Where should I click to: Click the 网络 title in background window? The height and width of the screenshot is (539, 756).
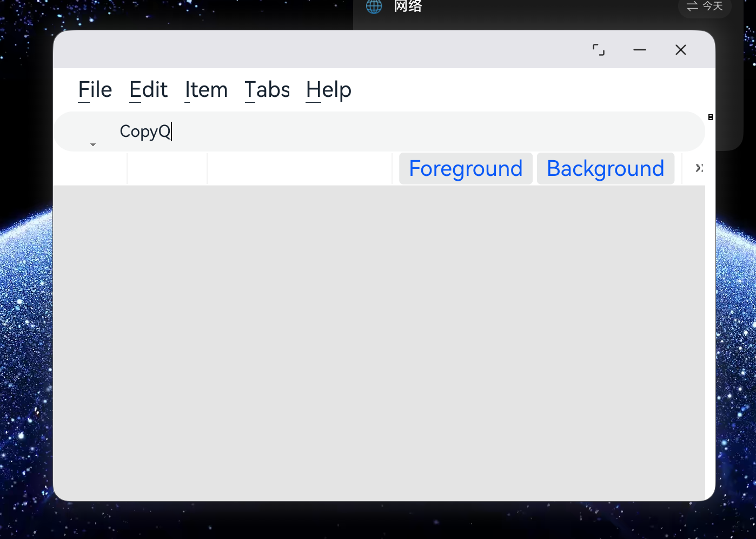408,6
